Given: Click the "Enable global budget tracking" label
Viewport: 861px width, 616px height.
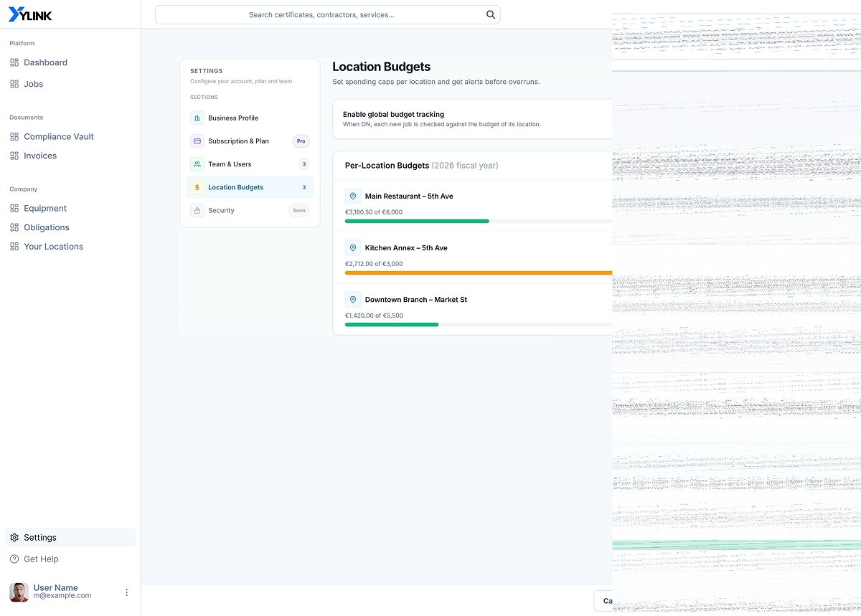Looking at the screenshot, I should (x=393, y=115).
